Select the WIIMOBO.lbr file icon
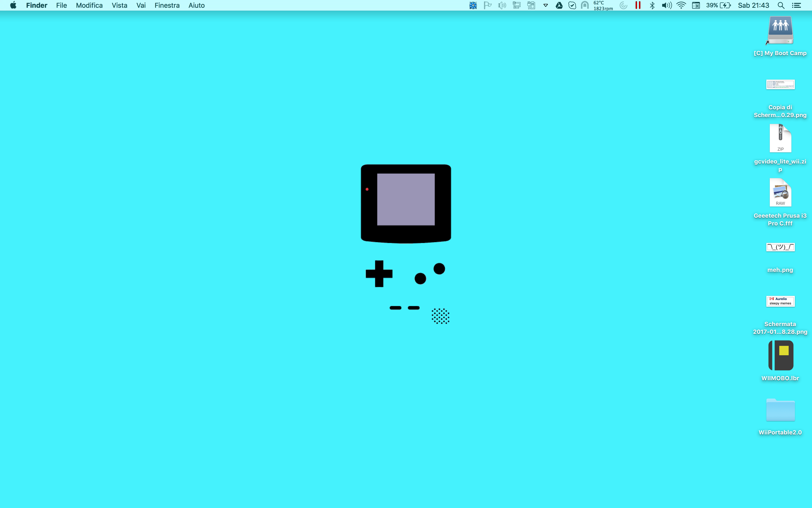 pyautogui.click(x=781, y=355)
